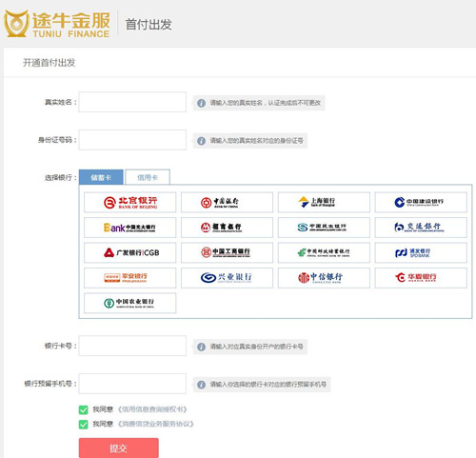
Task: Click the Tuniu Finance logo
Action: (57, 24)
